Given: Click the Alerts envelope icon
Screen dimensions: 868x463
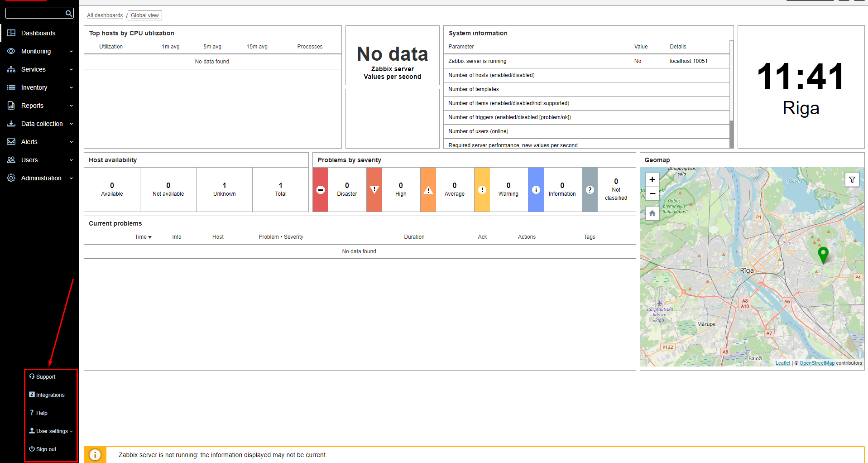Looking at the screenshot, I should coord(11,142).
